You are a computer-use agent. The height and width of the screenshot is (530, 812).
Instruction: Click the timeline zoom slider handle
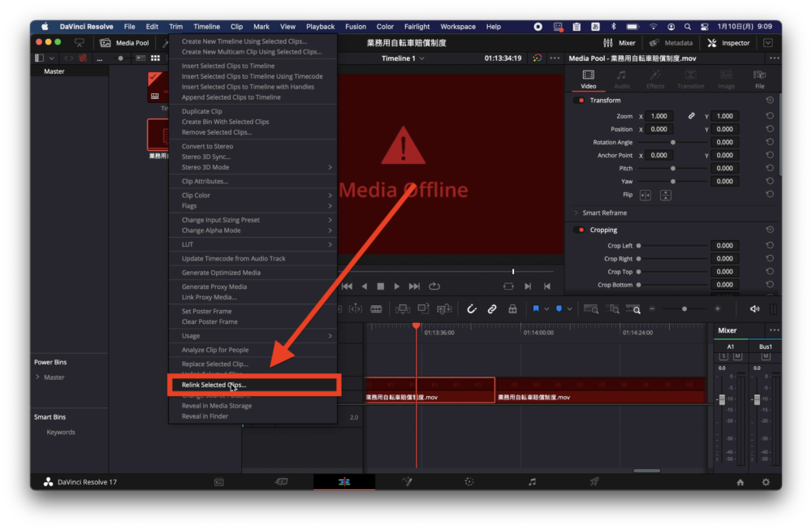tap(684, 309)
